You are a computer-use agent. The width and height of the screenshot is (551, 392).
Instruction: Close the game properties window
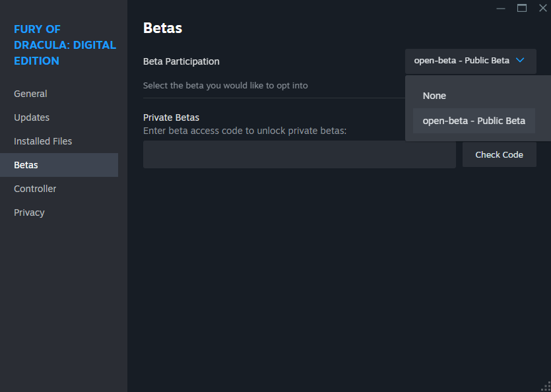(542, 8)
